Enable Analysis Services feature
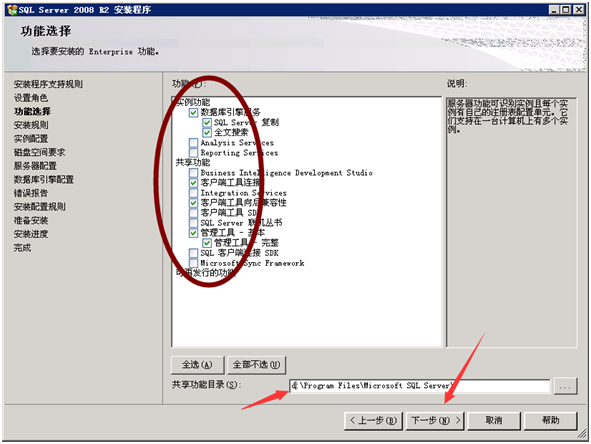Image resolution: width=591 pixels, height=444 pixels. point(193,142)
